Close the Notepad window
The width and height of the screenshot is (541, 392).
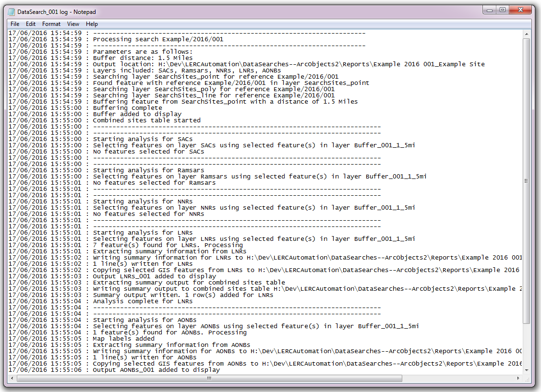pyautogui.click(x=521, y=10)
